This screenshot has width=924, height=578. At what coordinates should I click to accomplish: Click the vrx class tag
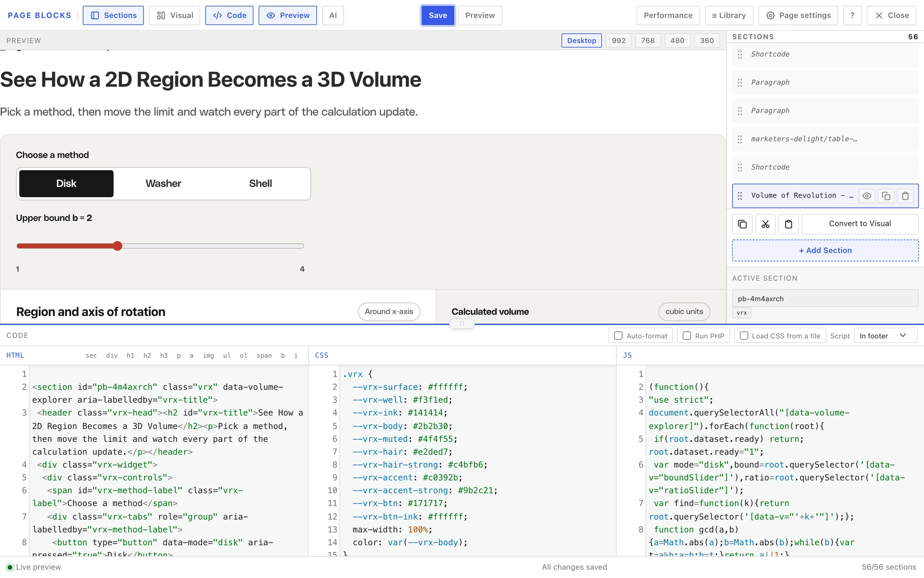click(x=742, y=313)
